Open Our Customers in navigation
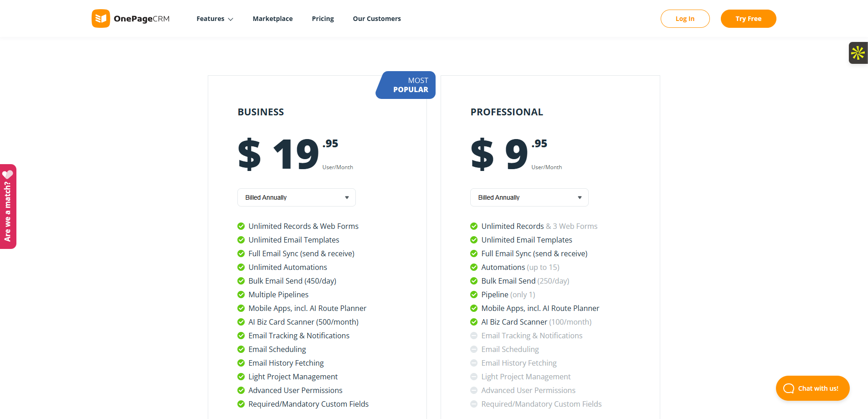This screenshot has width=868, height=419. point(377,19)
